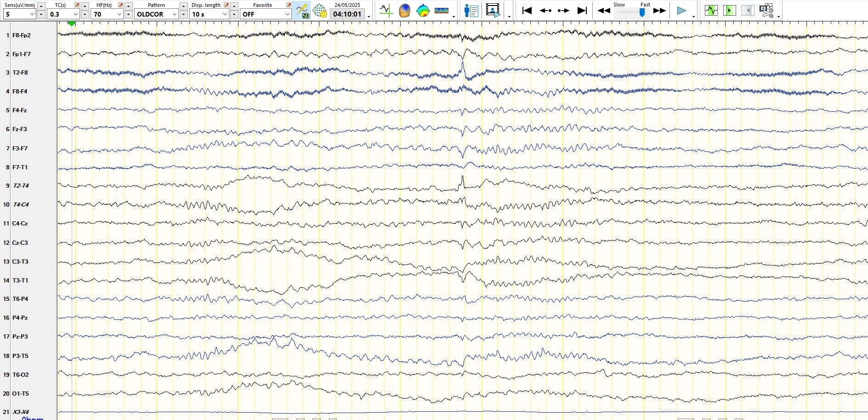Toggle the green waveform overlay view
Image resolution: width=868 pixels, height=420 pixels.
pos(711,10)
